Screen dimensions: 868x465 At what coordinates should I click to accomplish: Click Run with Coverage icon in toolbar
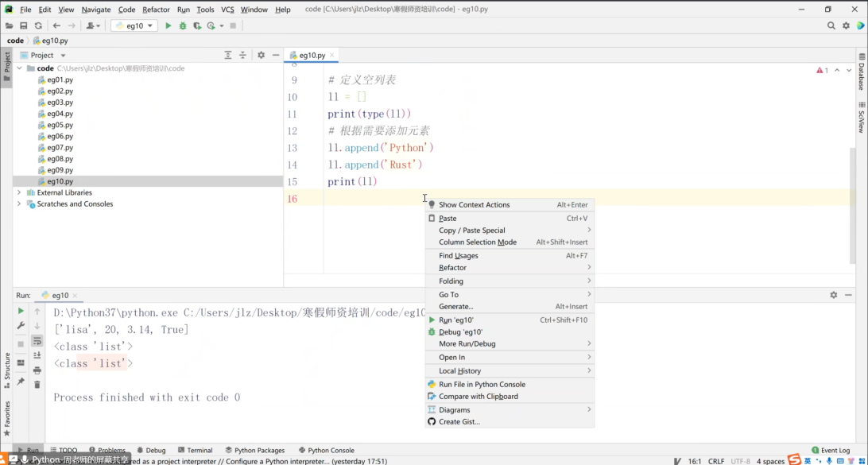coord(197,25)
